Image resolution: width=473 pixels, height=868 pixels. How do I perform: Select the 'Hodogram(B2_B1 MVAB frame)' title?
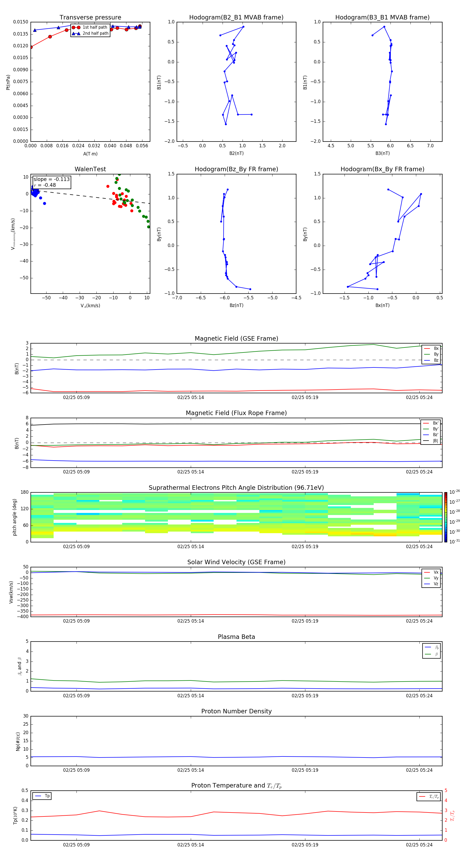(x=236, y=18)
